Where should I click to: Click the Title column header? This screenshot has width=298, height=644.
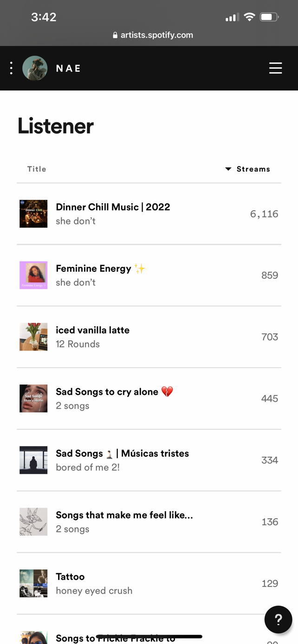pos(37,169)
